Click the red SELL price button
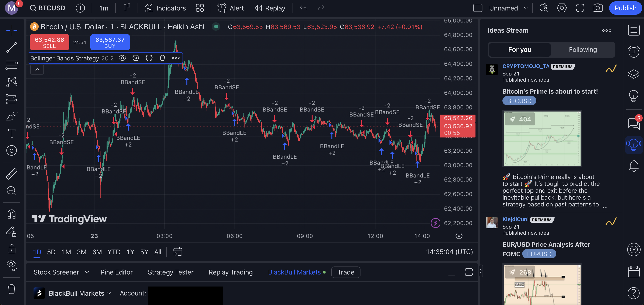 pos(50,42)
